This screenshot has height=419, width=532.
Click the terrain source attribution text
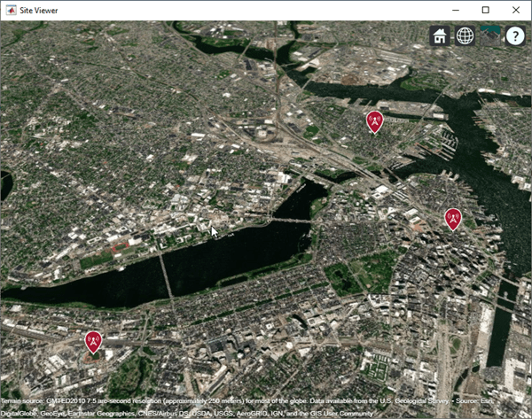(247, 407)
